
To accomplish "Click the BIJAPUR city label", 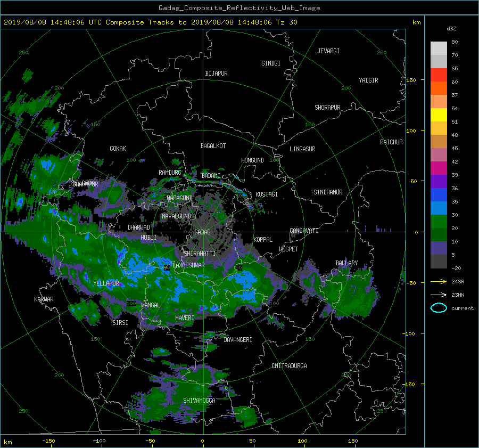I will tap(216, 74).
